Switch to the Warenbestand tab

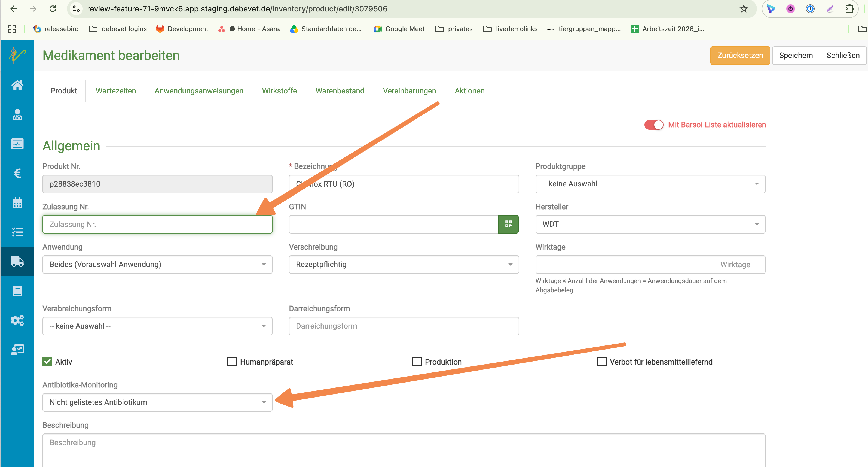click(x=340, y=91)
